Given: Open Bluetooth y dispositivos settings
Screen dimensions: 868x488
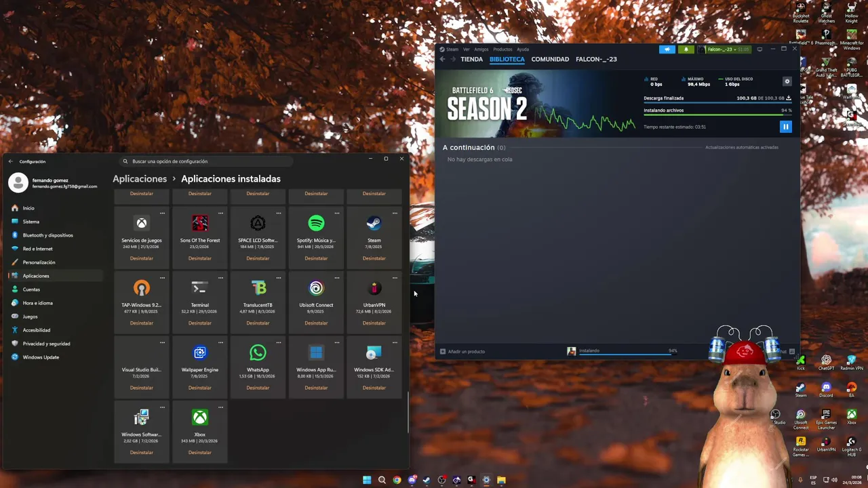Looking at the screenshot, I should click(56, 235).
